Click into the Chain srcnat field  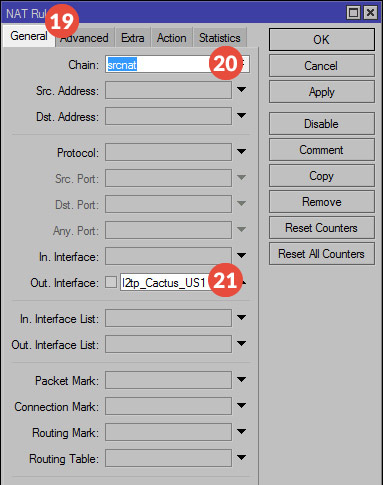click(158, 64)
